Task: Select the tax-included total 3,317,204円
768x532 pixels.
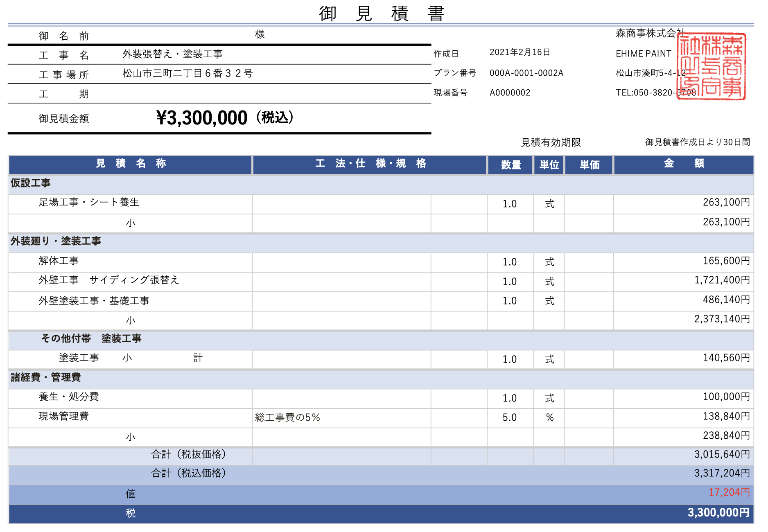Action: 722,473
